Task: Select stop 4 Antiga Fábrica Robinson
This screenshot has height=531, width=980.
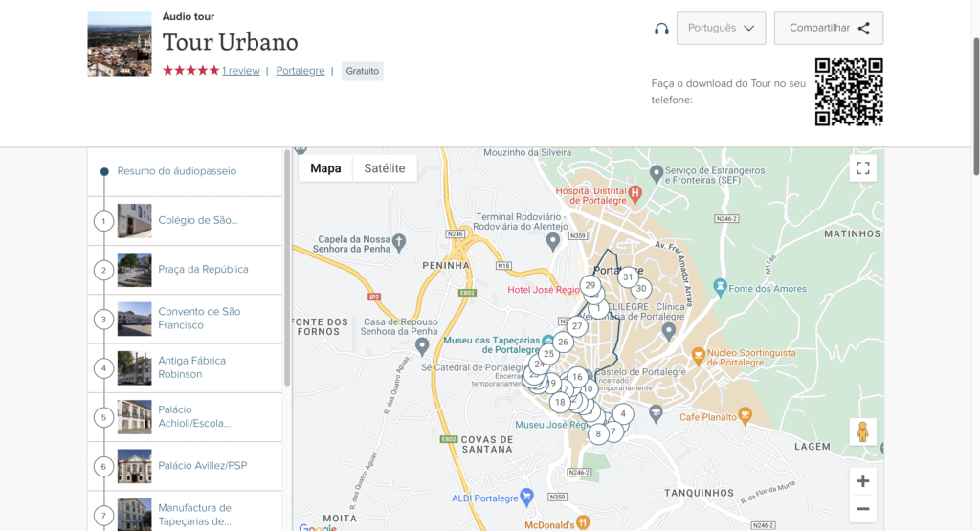Action: 185,368
